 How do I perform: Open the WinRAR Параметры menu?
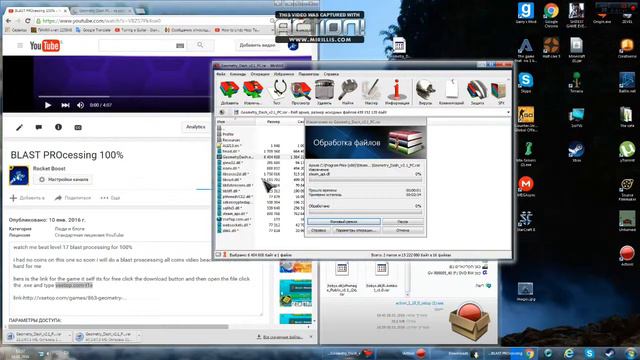click(308, 74)
